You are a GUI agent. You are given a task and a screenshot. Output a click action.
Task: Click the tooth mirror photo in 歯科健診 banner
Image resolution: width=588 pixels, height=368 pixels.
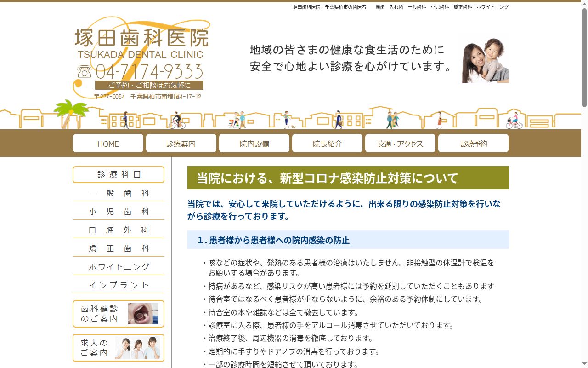click(143, 314)
